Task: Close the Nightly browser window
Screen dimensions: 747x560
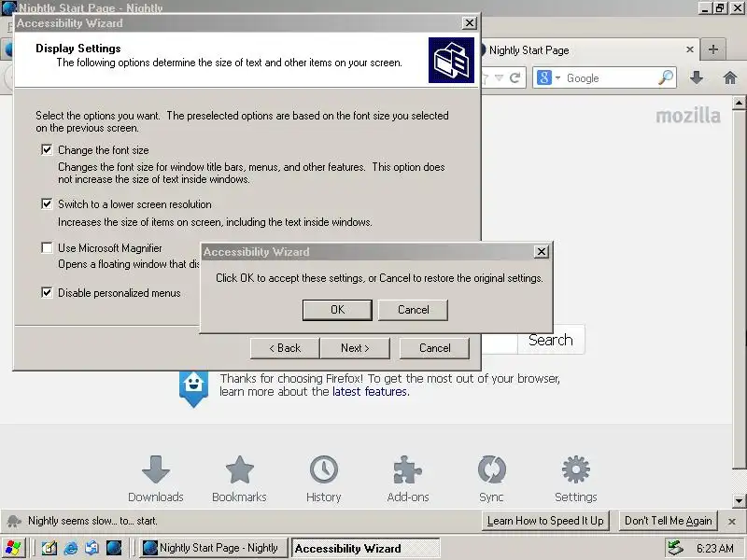Action: tap(737, 7)
